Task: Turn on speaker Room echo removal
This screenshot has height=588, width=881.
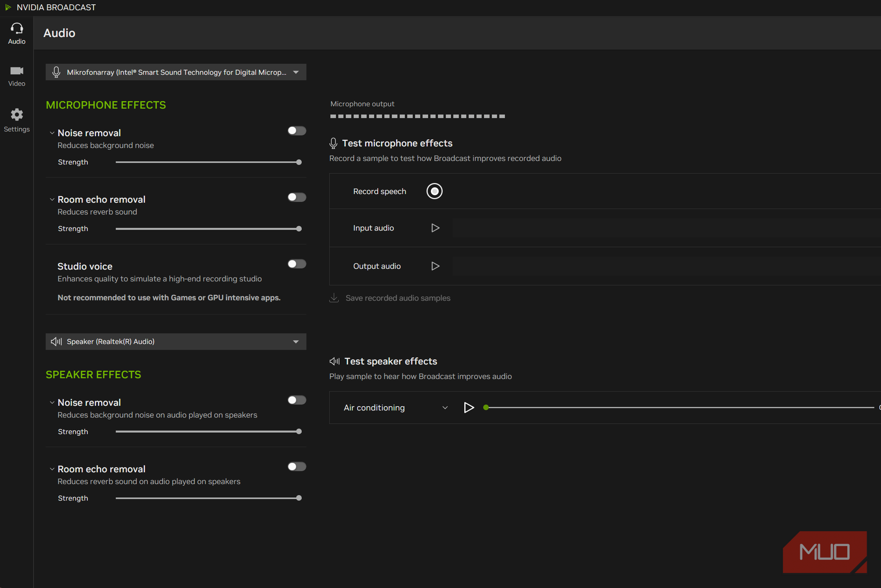Action: coord(297,467)
